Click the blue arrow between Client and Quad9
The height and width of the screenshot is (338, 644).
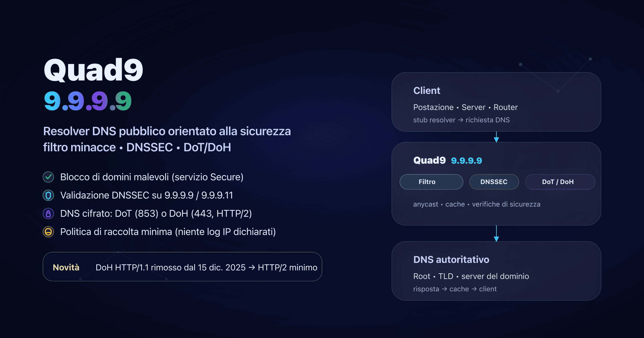496,137
